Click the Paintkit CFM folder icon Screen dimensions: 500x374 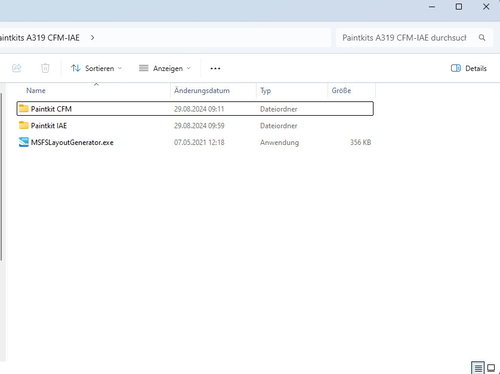(24, 109)
